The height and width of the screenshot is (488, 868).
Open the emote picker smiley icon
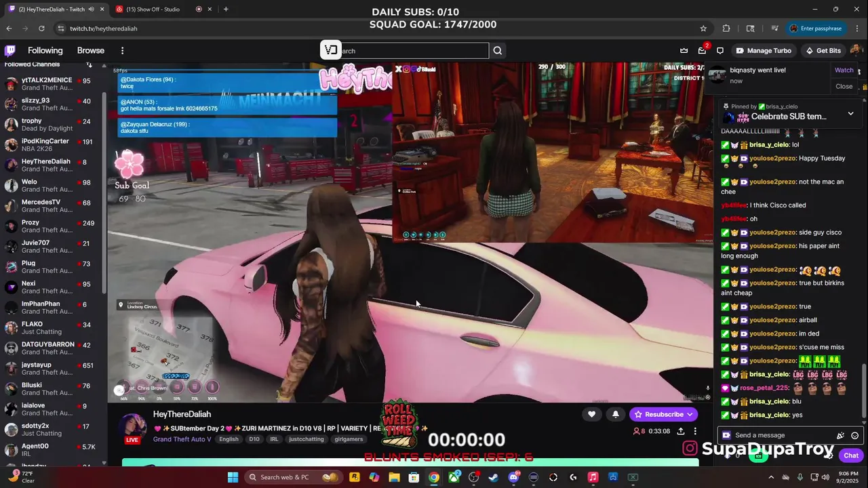855,436
